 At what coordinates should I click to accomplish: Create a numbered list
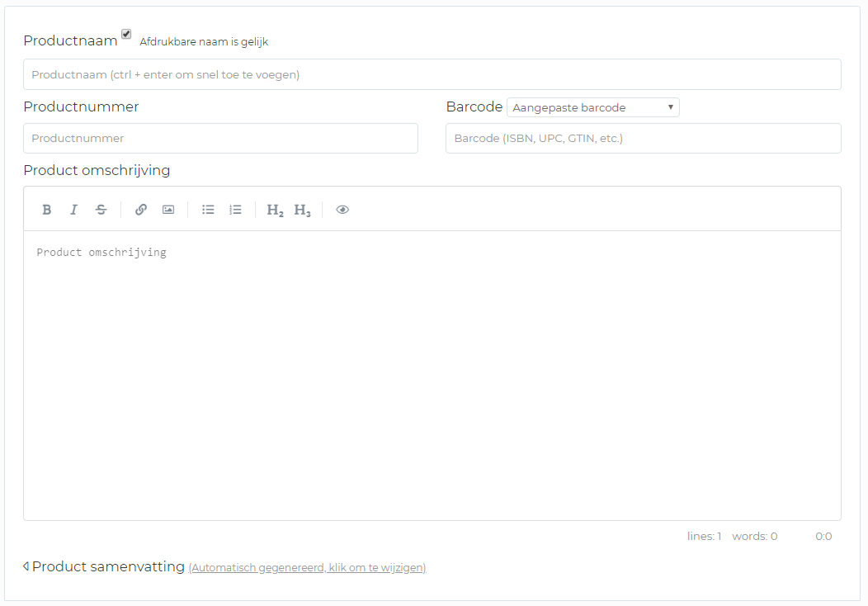point(235,210)
